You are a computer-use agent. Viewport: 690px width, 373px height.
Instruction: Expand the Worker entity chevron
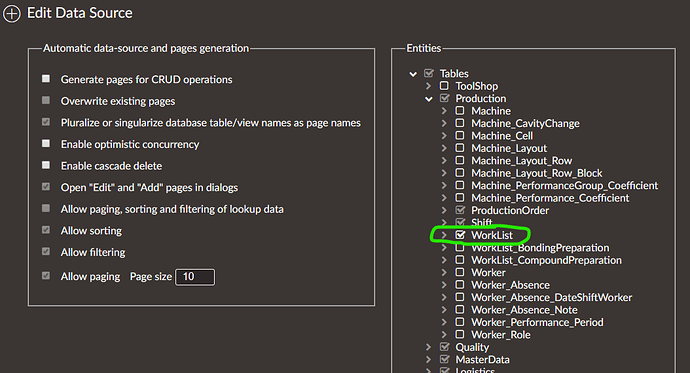444,272
